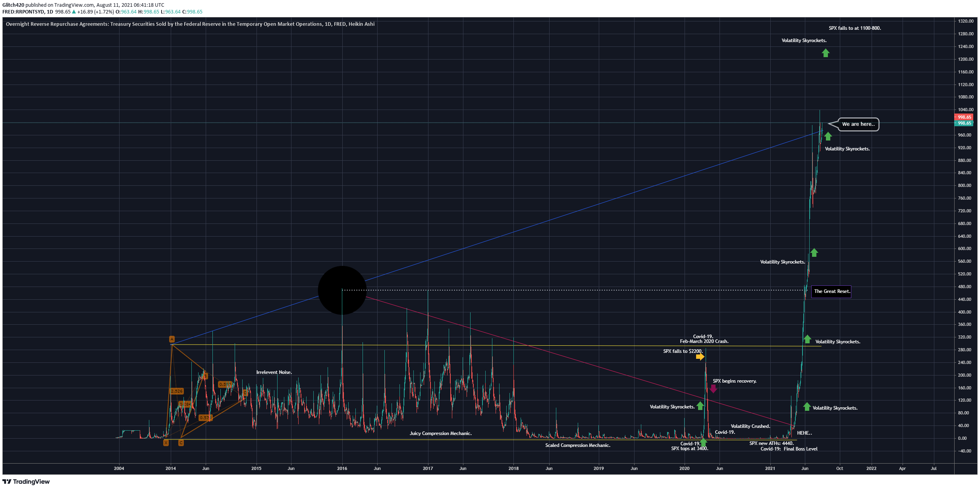
Task: Click 'Volatility Skyrockets.' text left of Covid spike
Action: pyautogui.click(x=672, y=407)
